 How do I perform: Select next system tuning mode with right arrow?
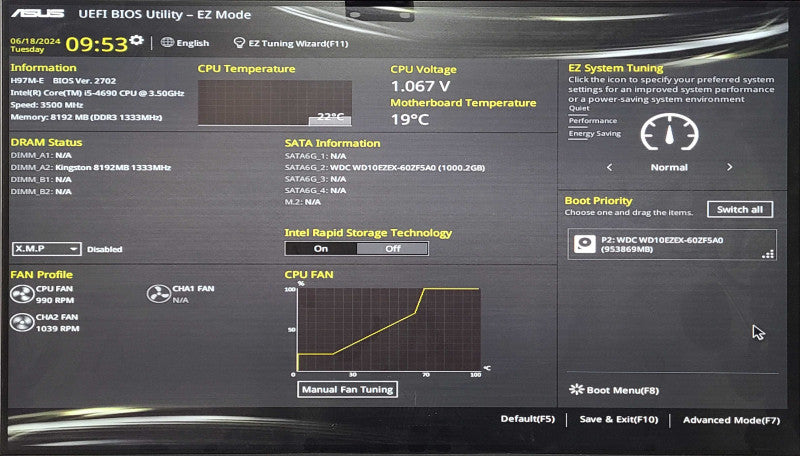(x=730, y=167)
